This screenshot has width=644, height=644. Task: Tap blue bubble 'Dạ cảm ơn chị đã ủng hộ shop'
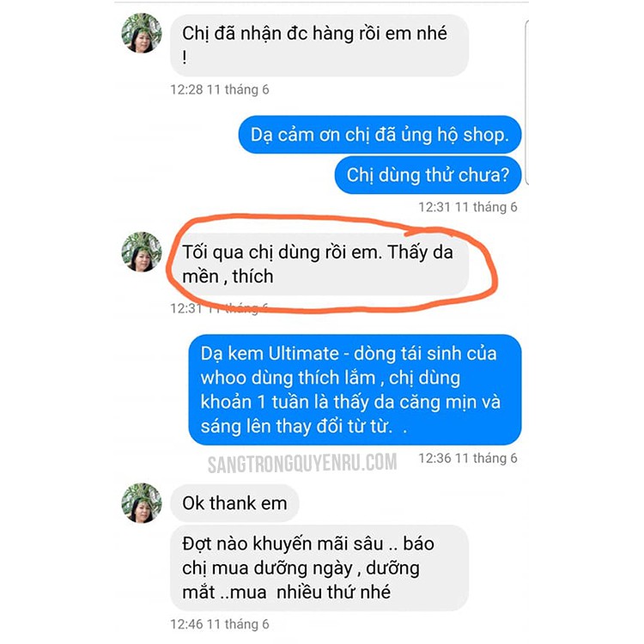(x=380, y=135)
